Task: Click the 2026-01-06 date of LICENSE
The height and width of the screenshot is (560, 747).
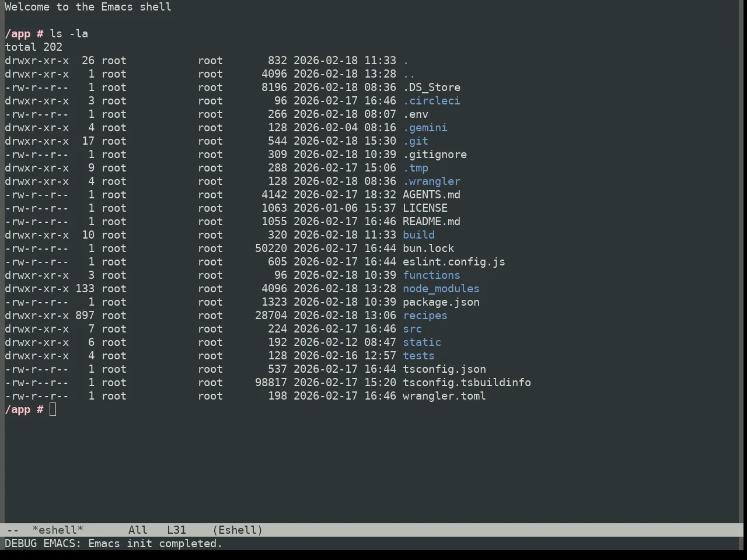Action: pos(326,208)
